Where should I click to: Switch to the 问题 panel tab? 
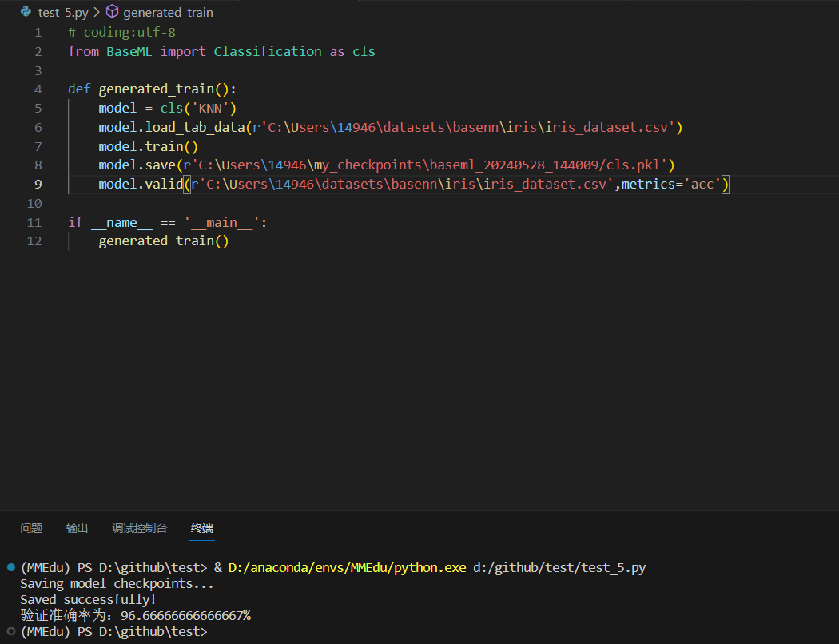(x=31, y=528)
